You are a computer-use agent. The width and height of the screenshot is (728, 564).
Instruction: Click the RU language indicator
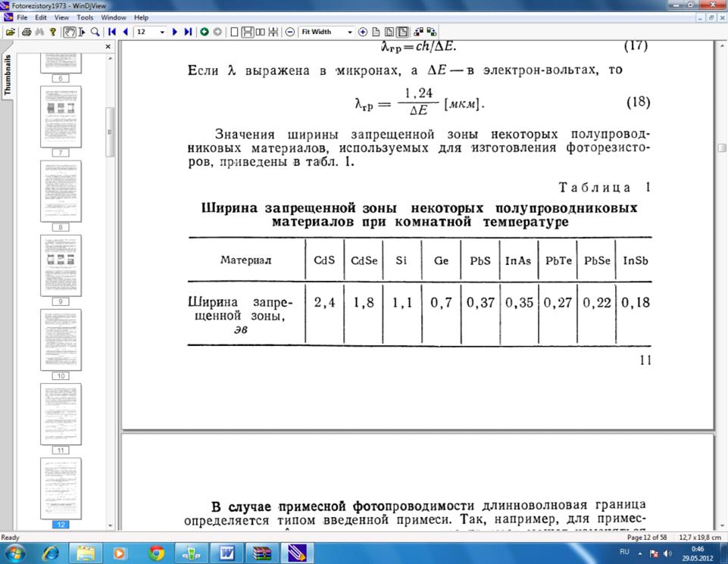624,552
